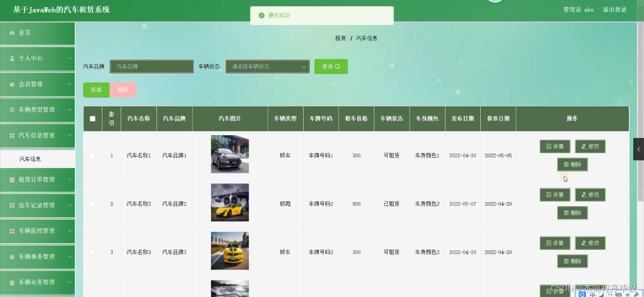Image resolution: width=644 pixels, height=297 pixels.
Task: Click the icon beside 租赁订单管理
Action: [12, 180]
